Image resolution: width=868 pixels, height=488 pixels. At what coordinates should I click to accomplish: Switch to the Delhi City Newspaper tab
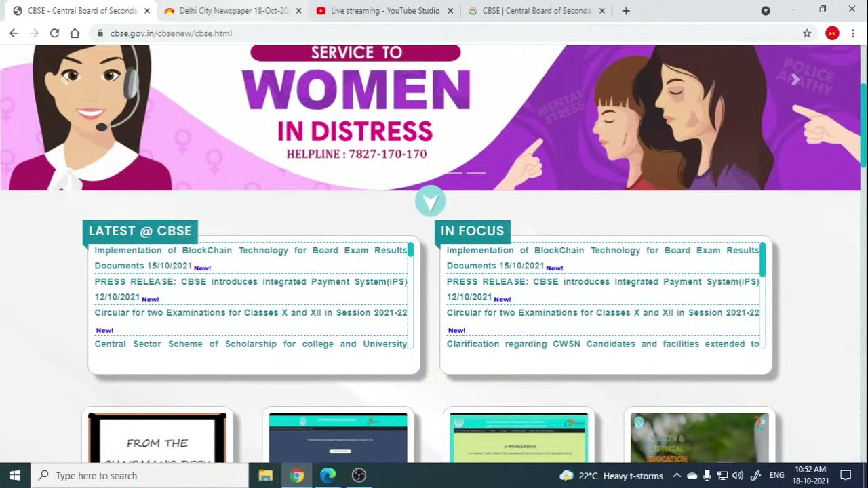[233, 11]
